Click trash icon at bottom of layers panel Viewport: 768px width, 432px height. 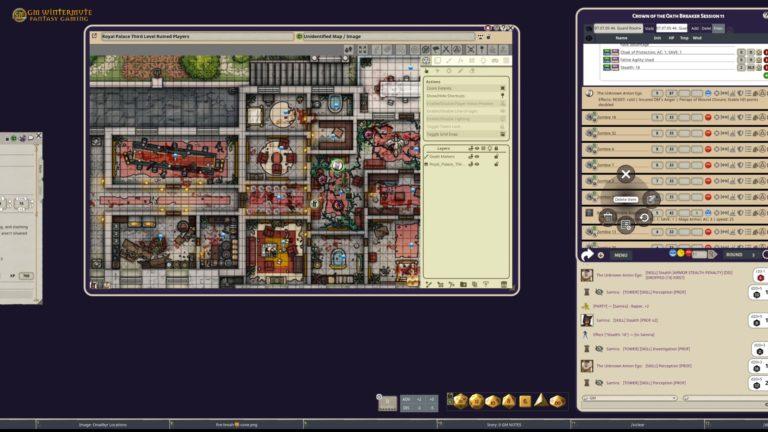[x=504, y=284]
